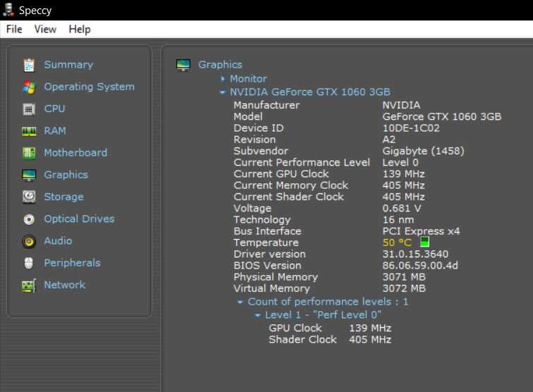Viewport: 533px width, 392px height.
Task: Click the Graphics heading in main panel
Action: (220, 65)
